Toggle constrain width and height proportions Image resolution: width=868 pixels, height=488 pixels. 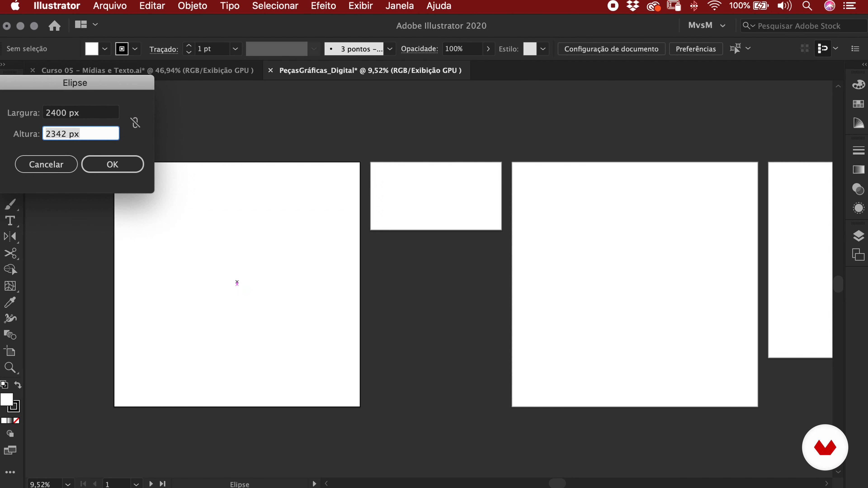pyautogui.click(x=135, y=123)
